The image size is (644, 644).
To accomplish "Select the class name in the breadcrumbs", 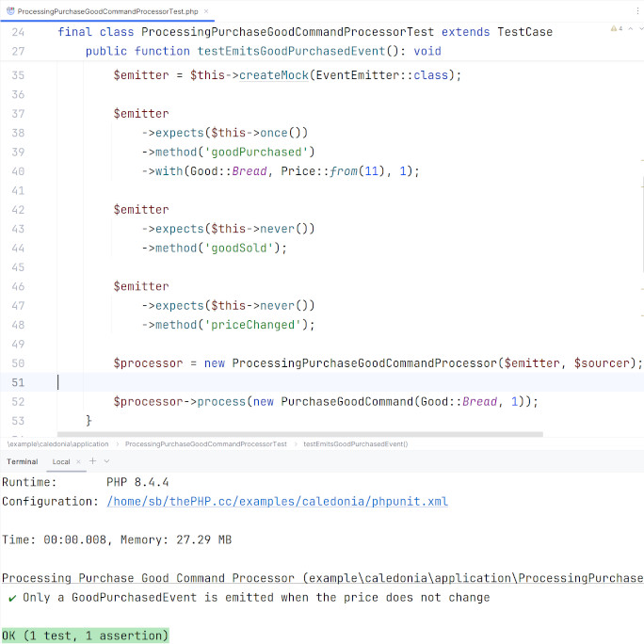I will (205, 443).
